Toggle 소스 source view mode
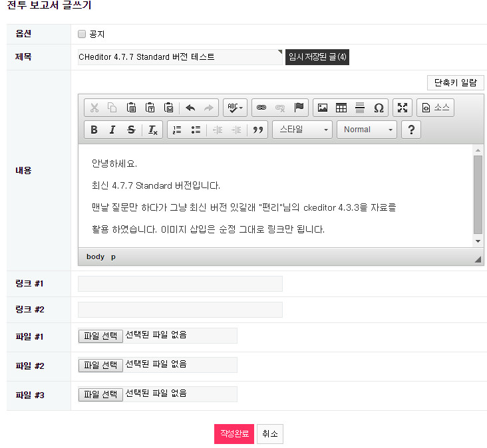The image size is (487, 448). pyautogui.click(x=436, y=108)
